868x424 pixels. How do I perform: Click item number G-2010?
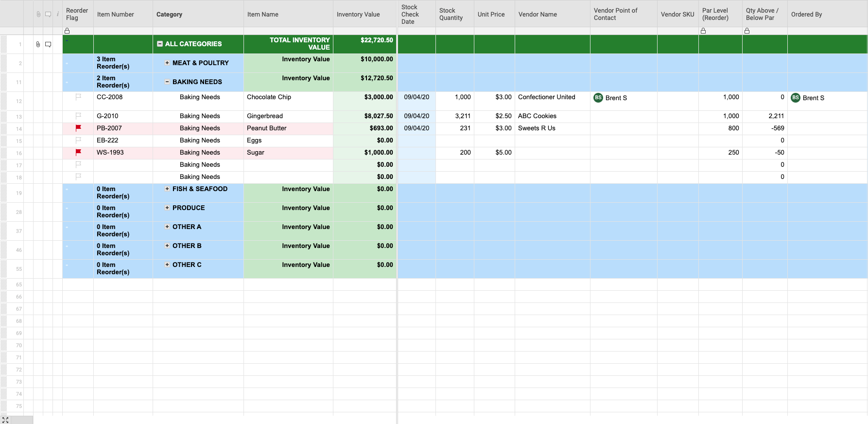[x=107, y=116]
